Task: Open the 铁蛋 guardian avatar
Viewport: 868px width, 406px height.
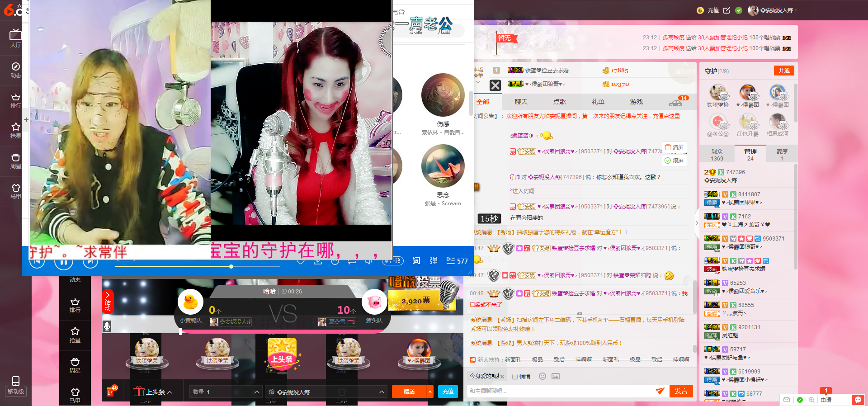Action: [x=718, y=93]
